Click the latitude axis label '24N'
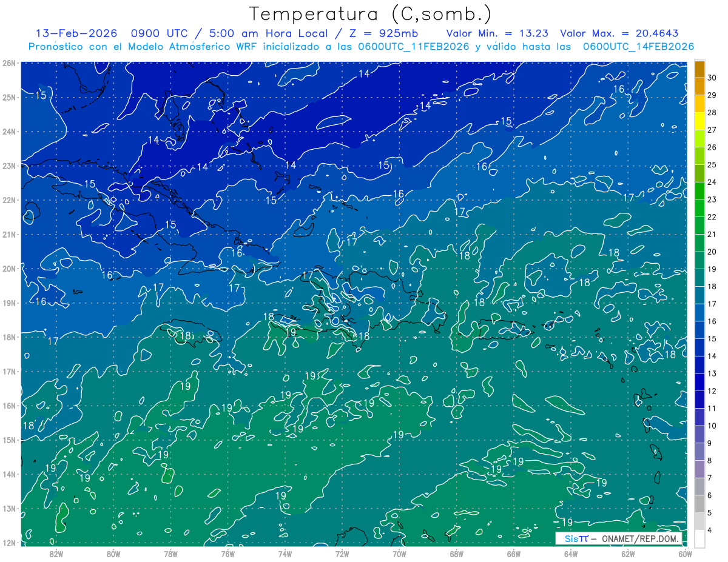Viewport: 728px width, 562px height. [9, 132]
